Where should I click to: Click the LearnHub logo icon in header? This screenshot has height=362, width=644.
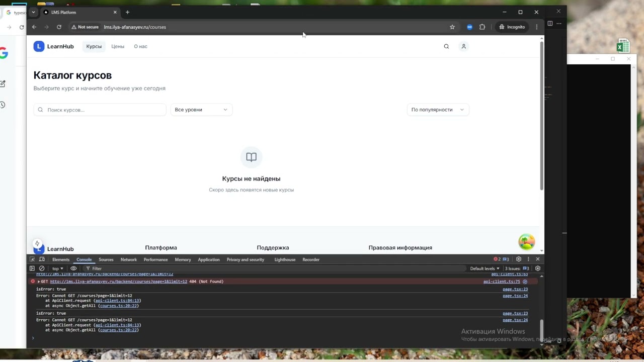coord(39,46)
